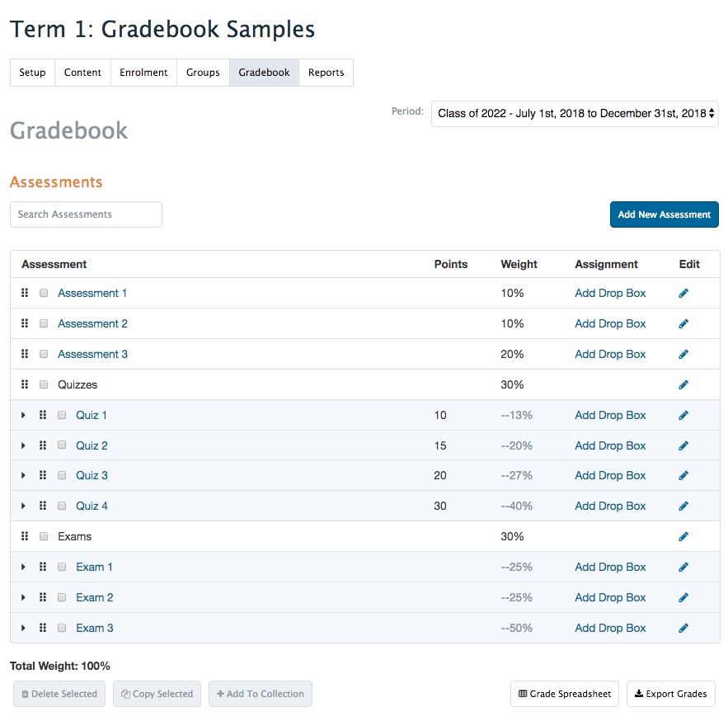
Task: Tick the checkbox next to Assessment 3
Action: click(44, 354)
